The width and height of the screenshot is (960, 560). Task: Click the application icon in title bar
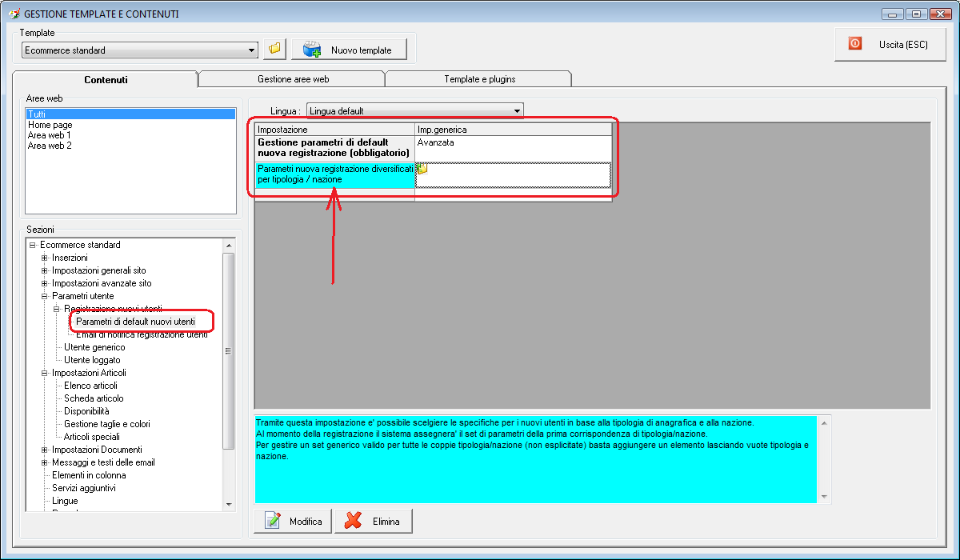14,14
